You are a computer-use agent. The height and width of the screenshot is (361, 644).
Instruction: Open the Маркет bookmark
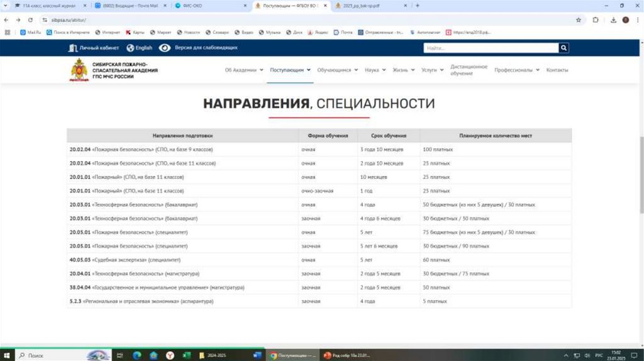coord(160,32)
